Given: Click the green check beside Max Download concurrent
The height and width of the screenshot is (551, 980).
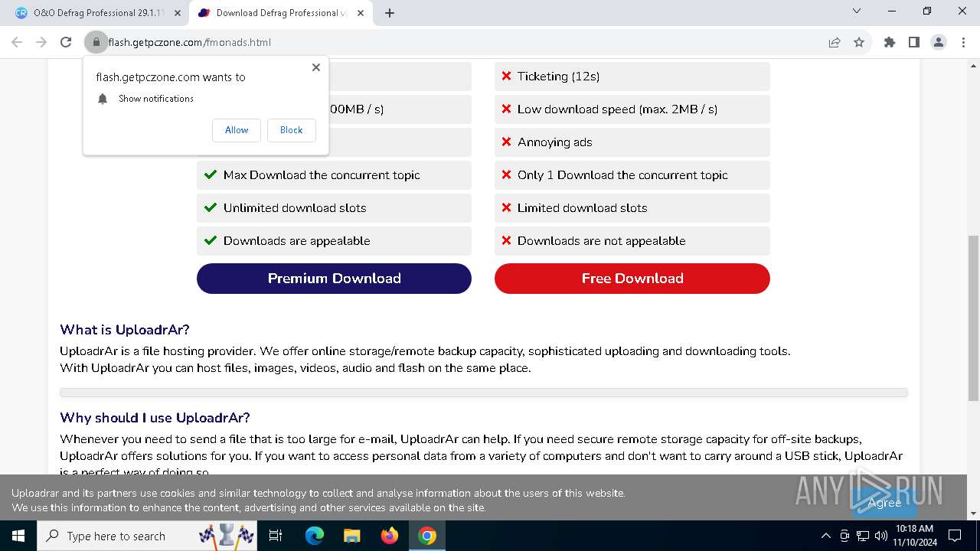Looking at the screenshot, I should [x=211, y=174].
